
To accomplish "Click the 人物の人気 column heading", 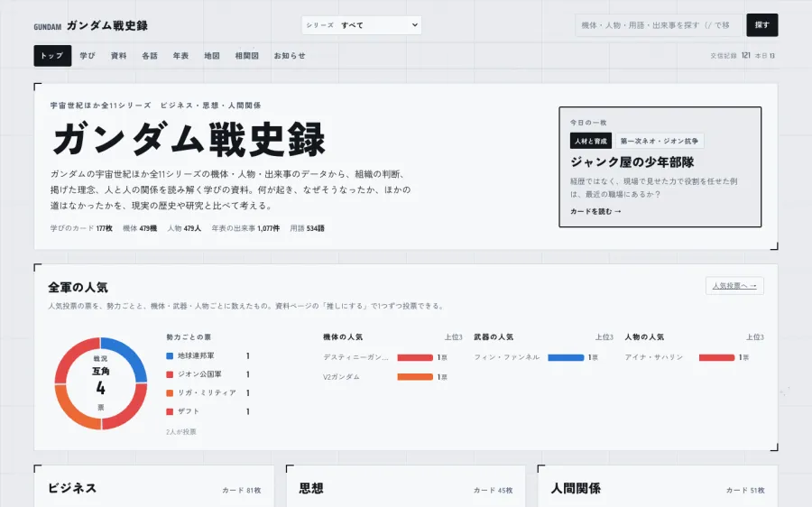I will (644, 337).
